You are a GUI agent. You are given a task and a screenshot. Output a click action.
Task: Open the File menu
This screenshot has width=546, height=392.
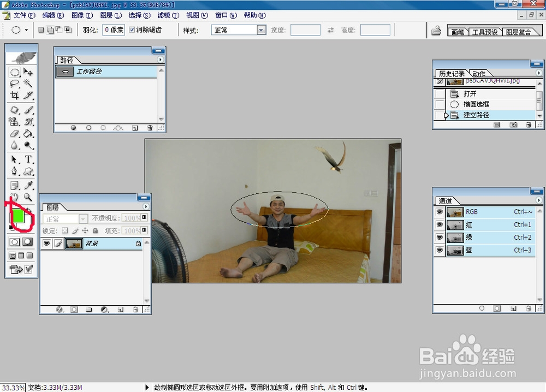[25, 15]
